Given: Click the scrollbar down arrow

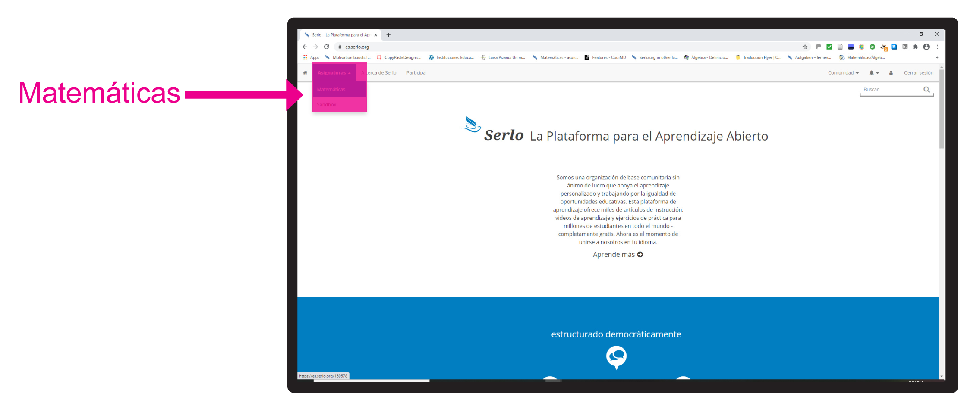Looking at the screenshot, I should click(x=942, y=376).
